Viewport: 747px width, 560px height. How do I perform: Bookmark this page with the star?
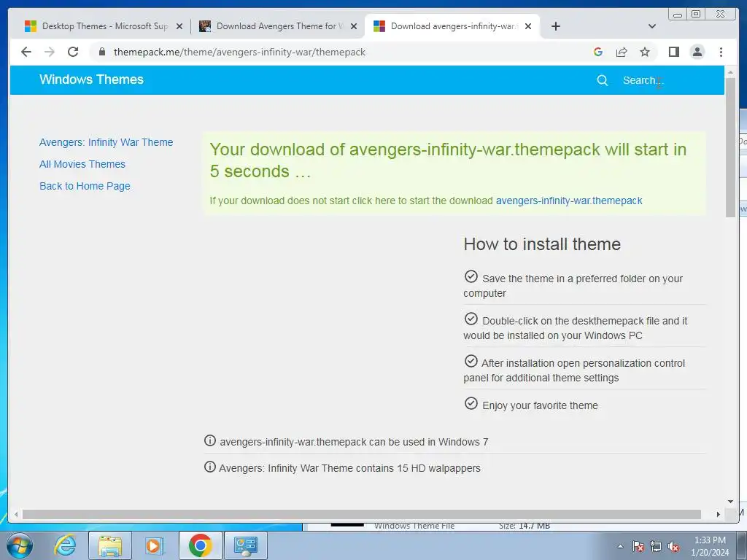(645, 52)
